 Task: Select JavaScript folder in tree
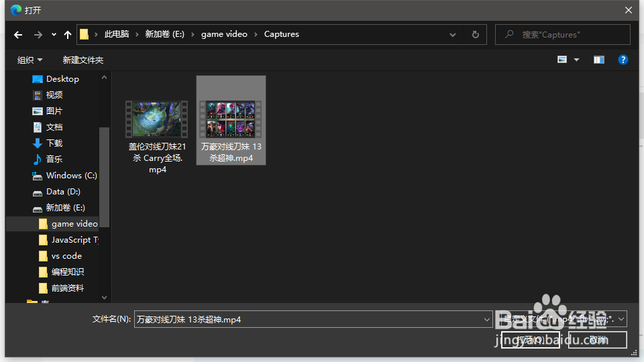click(74, 240)
